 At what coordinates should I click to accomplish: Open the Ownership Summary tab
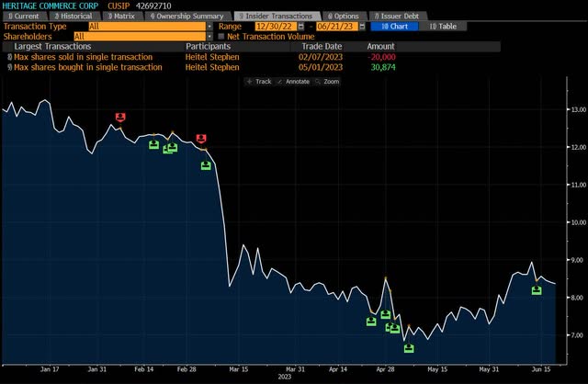tap(187, 17)
